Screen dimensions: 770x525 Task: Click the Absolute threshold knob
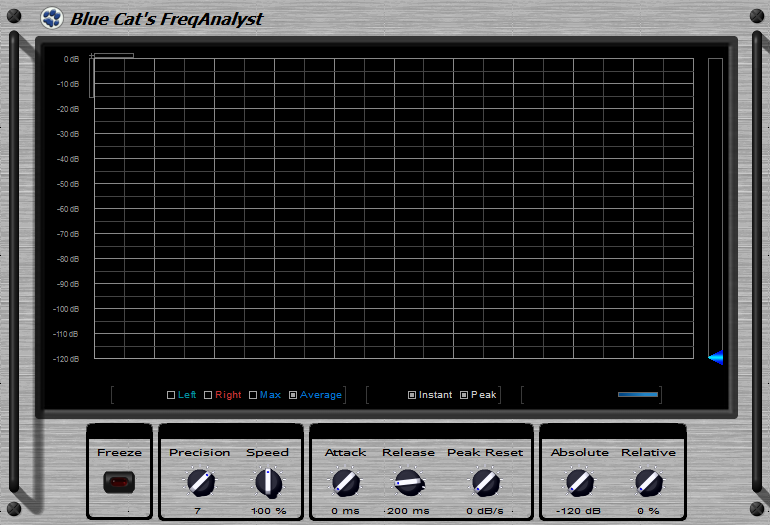click(x=579, y=482)
